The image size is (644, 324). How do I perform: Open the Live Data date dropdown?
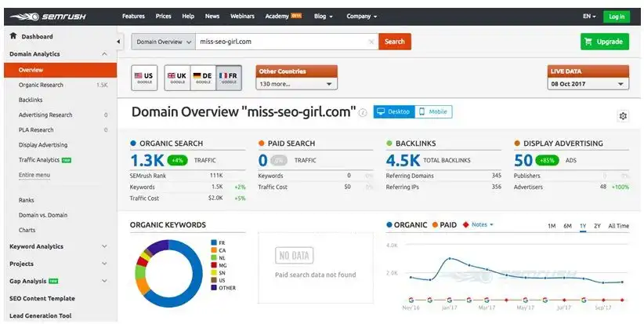(588, 84)
